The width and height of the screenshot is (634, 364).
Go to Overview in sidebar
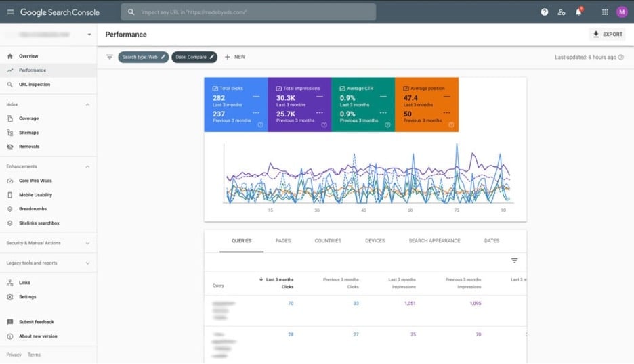tap(48, 56)
